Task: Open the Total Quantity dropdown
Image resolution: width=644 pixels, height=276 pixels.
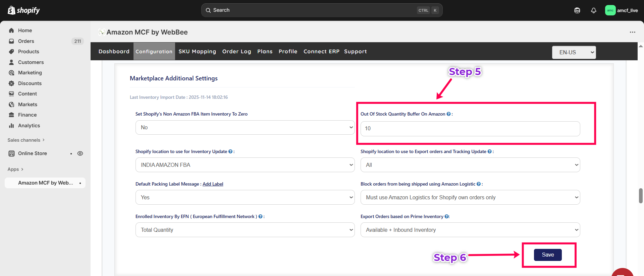Action: click(x=245, y=230)
